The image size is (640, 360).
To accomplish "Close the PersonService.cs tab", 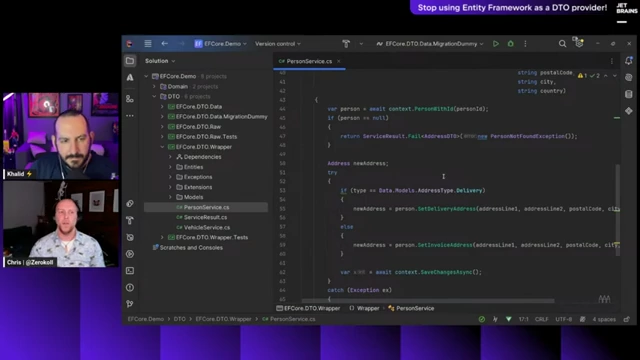I will pyautogui.click(x=338, y=61).
